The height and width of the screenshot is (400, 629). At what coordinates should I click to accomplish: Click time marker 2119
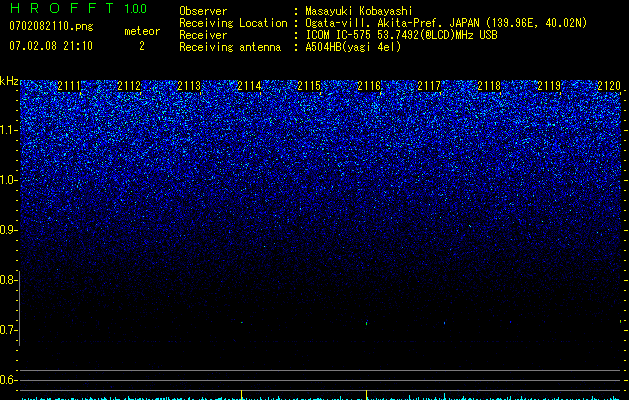click(x=549, y=86)
